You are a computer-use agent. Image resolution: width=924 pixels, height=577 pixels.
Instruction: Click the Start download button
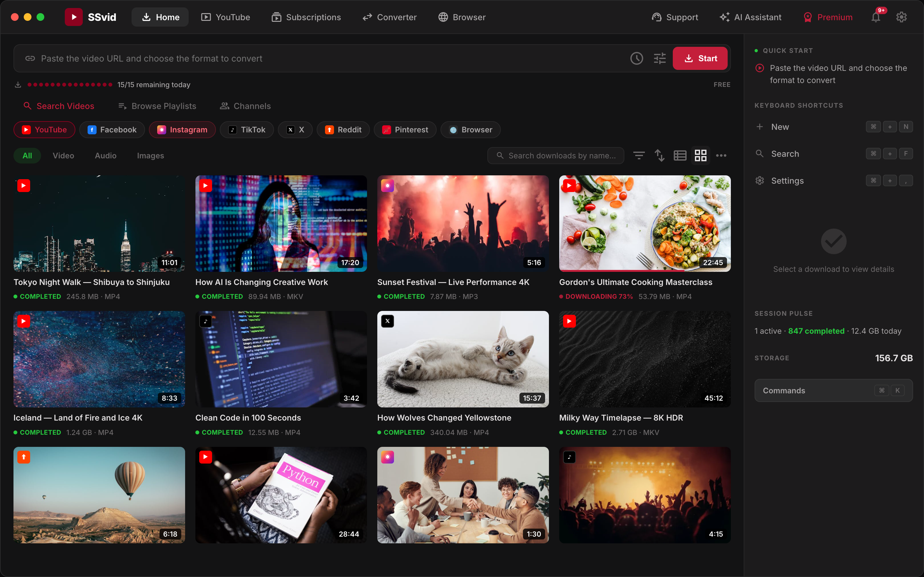700,58
